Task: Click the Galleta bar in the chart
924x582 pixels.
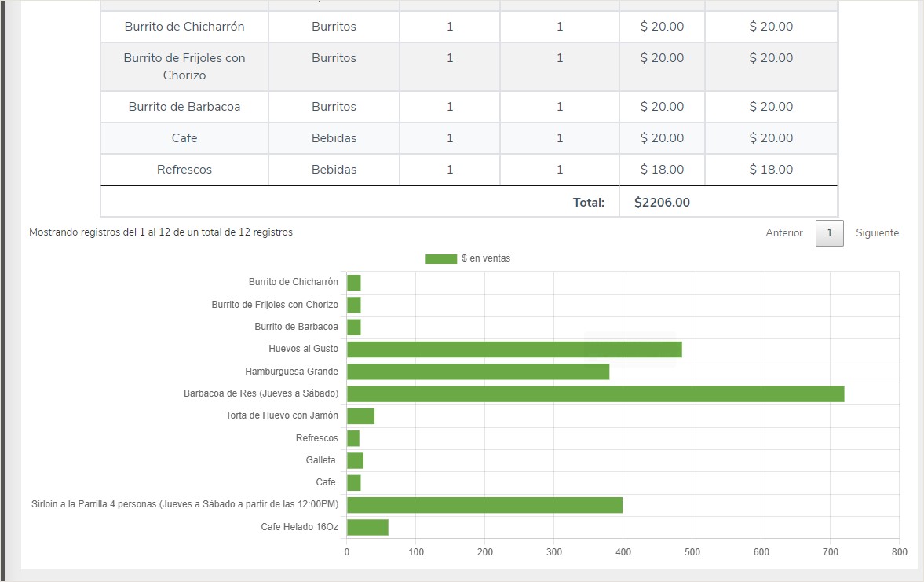Action: click(356, 460)
